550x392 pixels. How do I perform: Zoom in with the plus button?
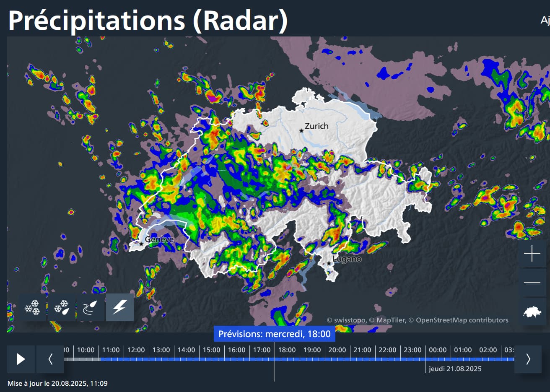(x=532, y=254)
